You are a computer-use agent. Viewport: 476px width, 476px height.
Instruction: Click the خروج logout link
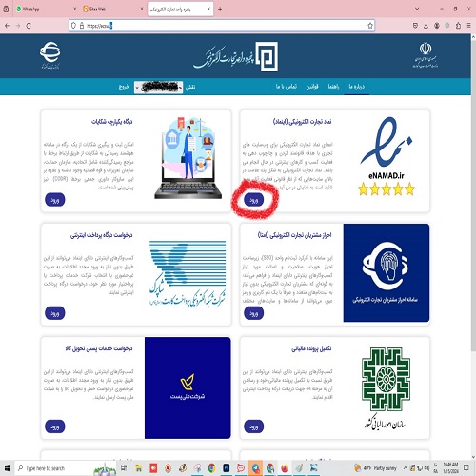(124, 87)
